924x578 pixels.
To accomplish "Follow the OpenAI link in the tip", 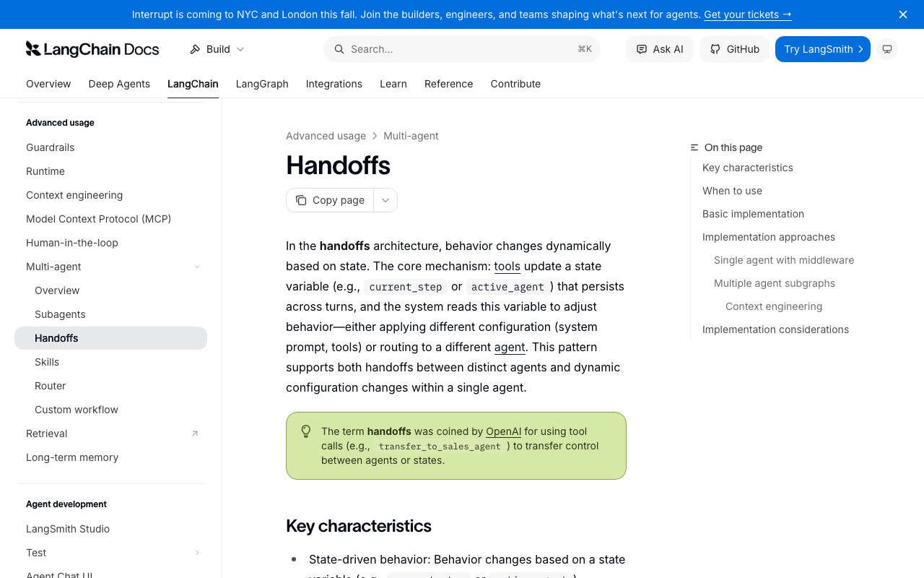I will point(503,431).
